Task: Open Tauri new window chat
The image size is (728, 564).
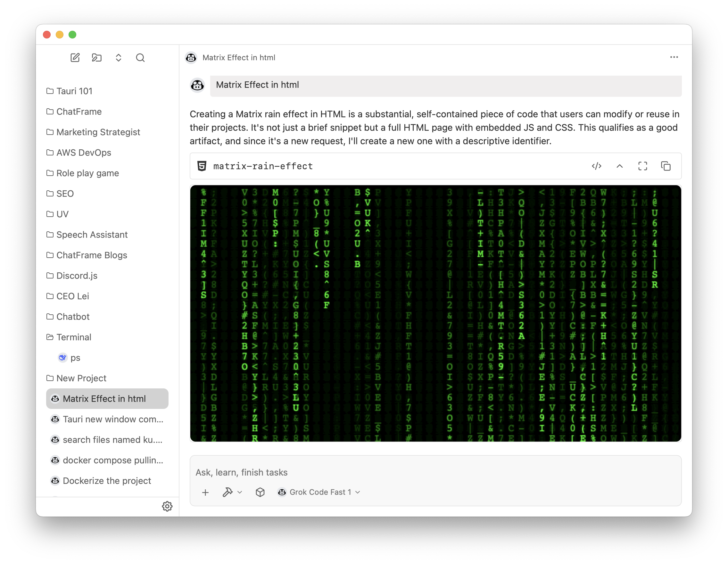Action: coord(113,419)
